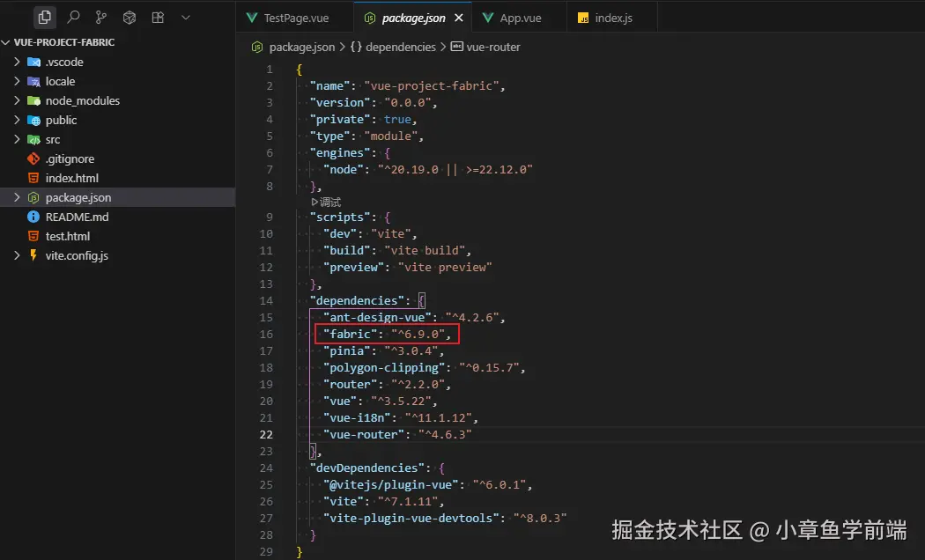Click vue-router in the breadcrumb
The image size is (925, 560).
(x=493, y=48)
